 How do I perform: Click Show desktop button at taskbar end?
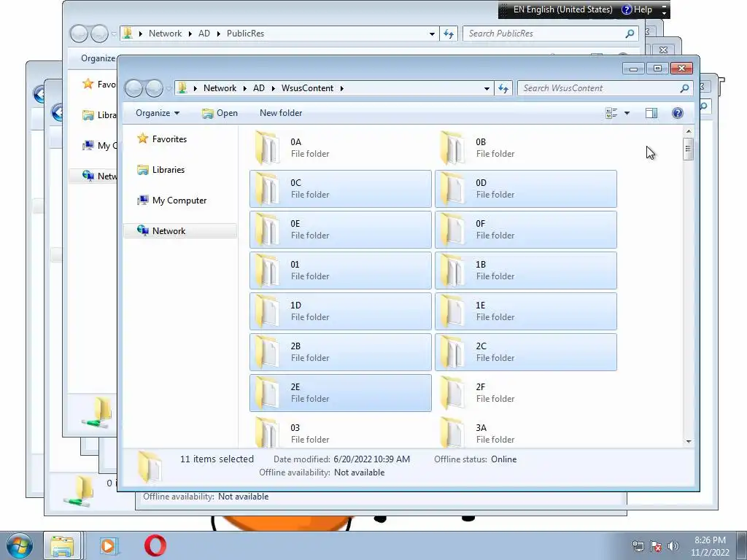742,545
